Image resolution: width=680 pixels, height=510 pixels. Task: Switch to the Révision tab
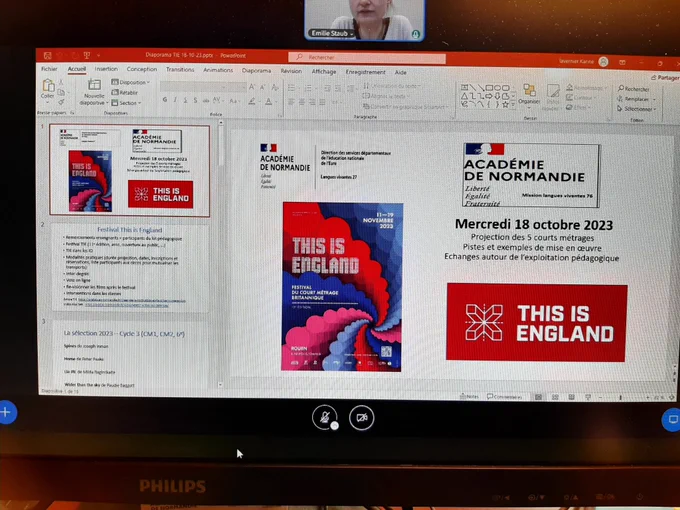pyautogui.click(x=291, y=71)
